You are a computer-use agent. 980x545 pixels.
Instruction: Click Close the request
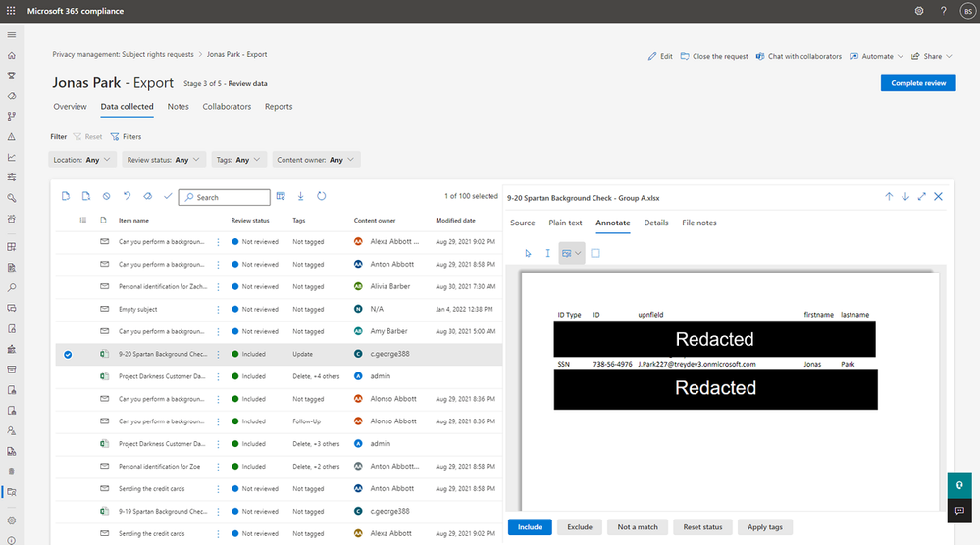pyautogui.click(x=714, y=56)
